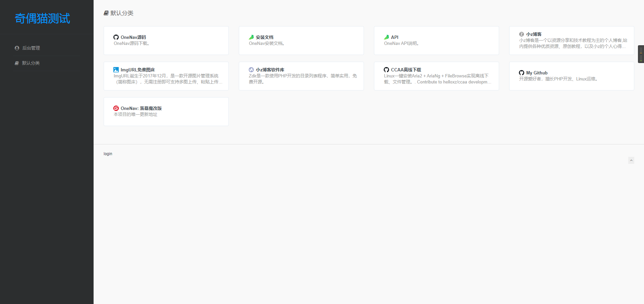Viewport: 644px width, 304px height.
Task: Click the ImgURL description about 2017年12月
Action: coord(168,79)
